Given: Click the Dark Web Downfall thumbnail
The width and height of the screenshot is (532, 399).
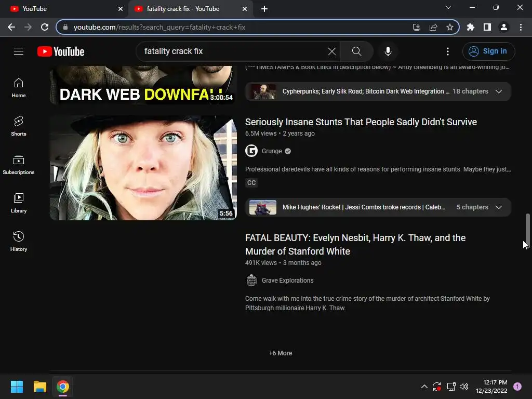Looking at the screenshot, I should click(143, 85).
